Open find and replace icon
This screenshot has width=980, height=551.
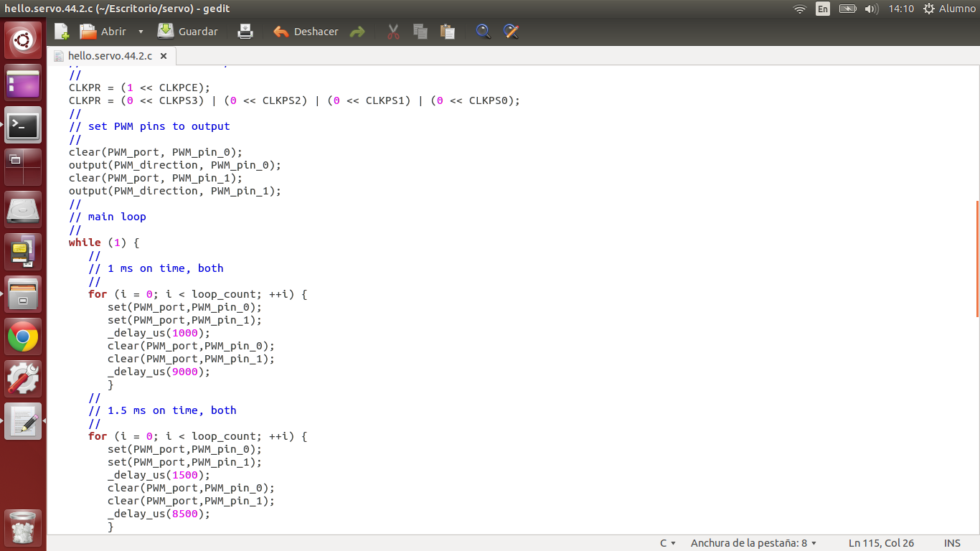coord(511,32)
